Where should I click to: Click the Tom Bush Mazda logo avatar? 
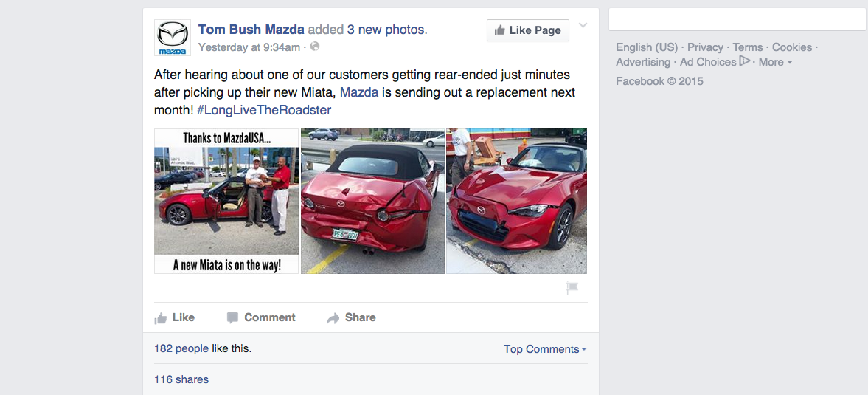173,38
